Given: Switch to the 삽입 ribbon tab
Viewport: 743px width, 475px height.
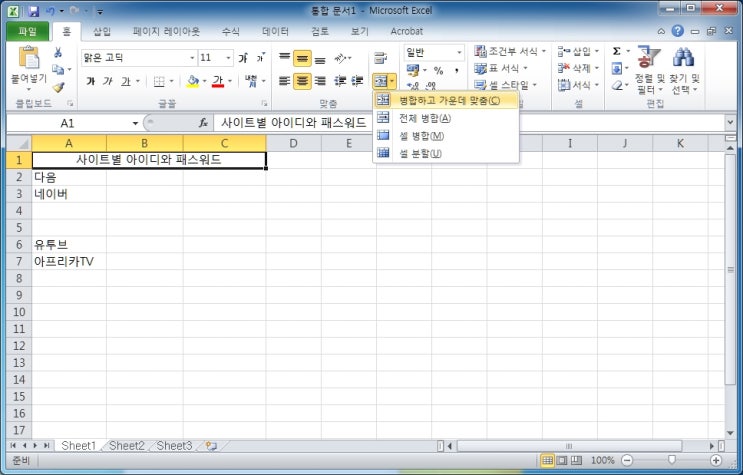Looking at the screenshot, I should 102,31.
